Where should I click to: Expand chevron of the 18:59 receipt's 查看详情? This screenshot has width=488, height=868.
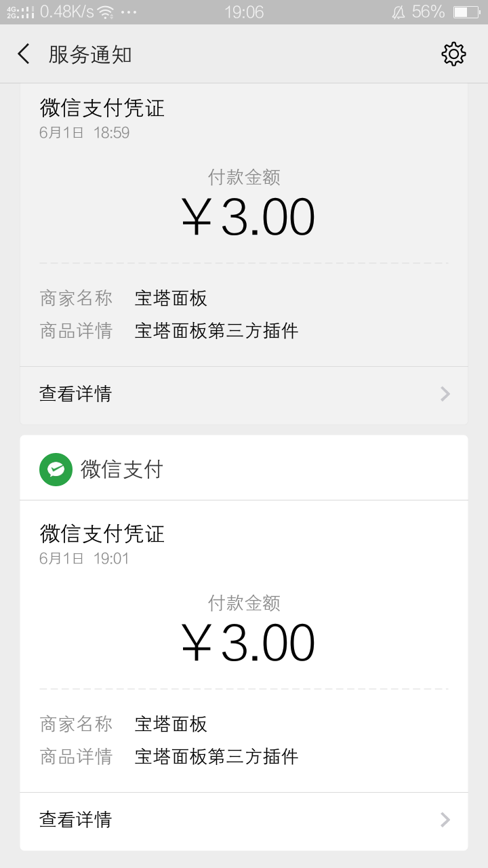(x=445, y=394)
